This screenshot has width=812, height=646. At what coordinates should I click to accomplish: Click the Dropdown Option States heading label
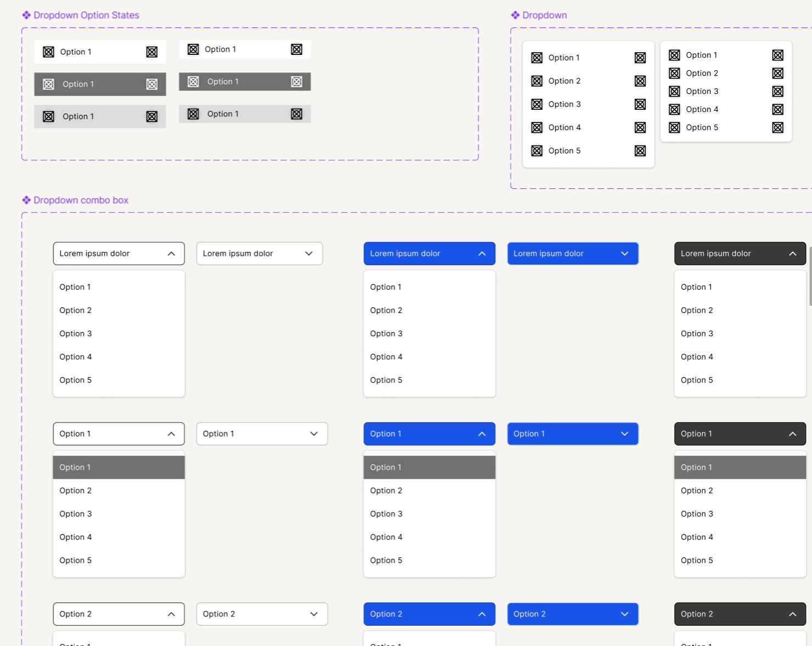click(86, 15)
